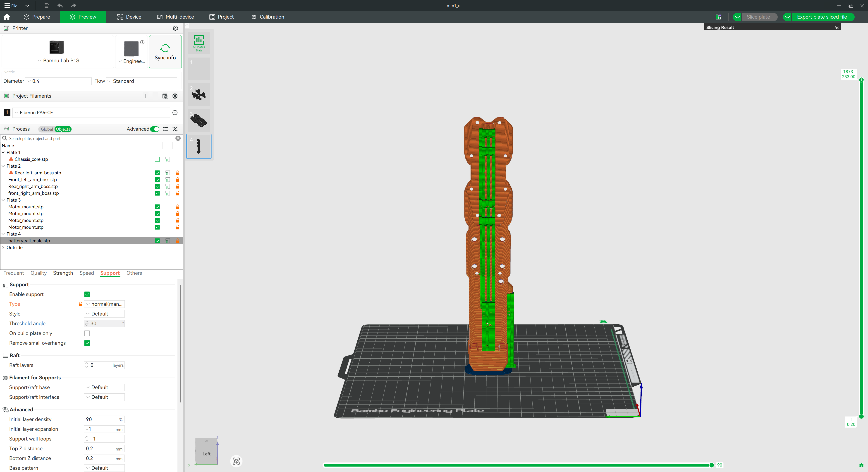Open the Strength settings tab
Viewport: 868px width, 472px height.
click(63, 273)
